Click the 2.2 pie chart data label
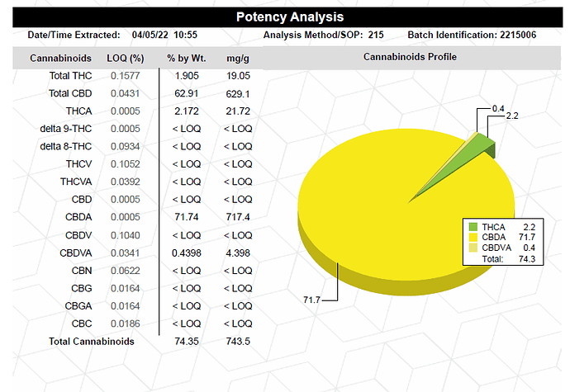 click(511, 116)
